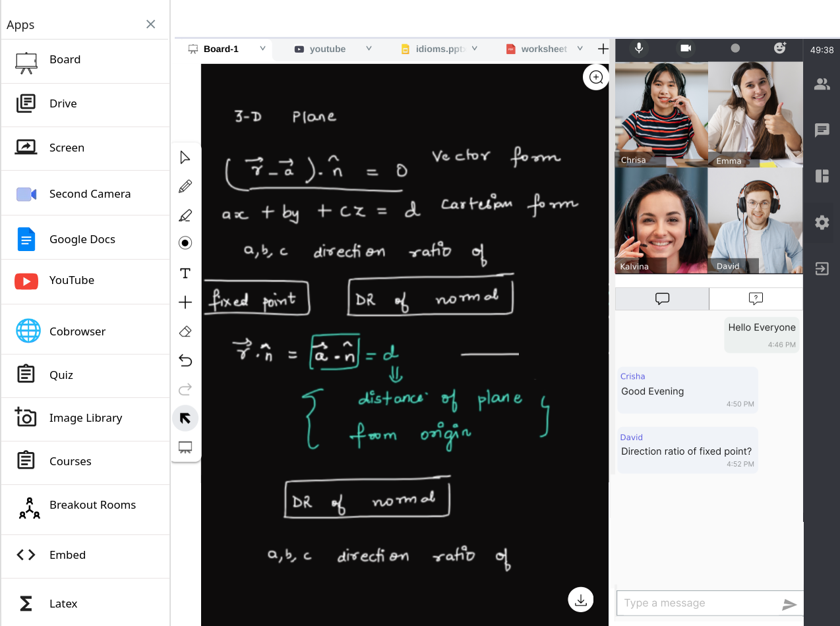Expand the worksheet tab dropdown
Screen dimensions: 840x626
580,49
